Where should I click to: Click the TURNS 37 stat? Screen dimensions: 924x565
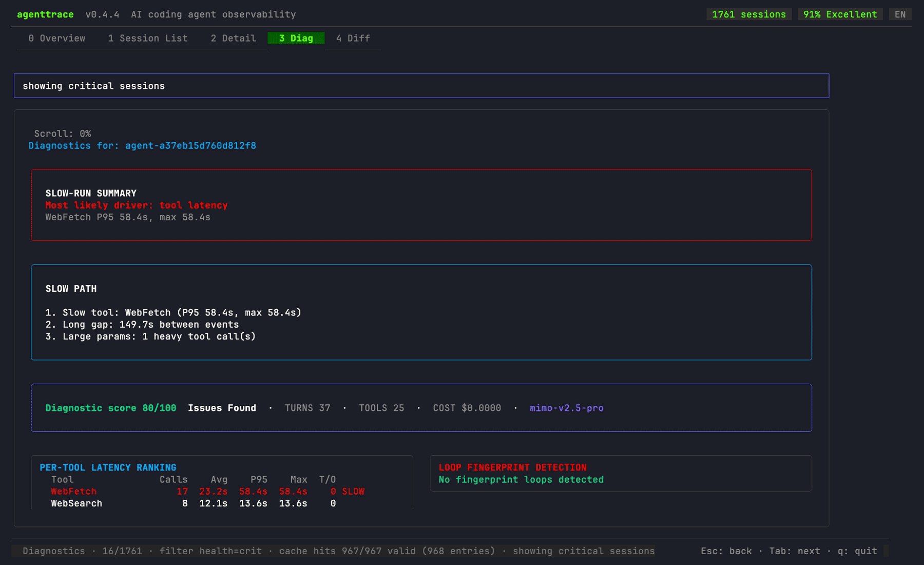[307, 408]
